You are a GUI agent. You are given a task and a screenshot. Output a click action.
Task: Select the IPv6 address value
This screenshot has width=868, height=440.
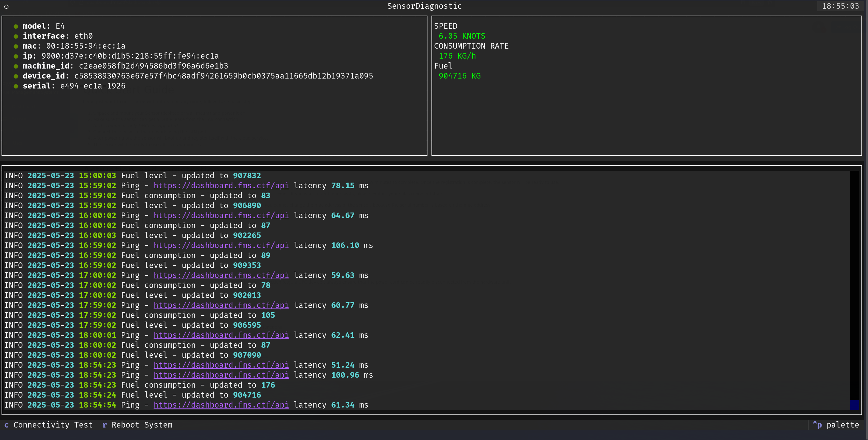point(130,56)
